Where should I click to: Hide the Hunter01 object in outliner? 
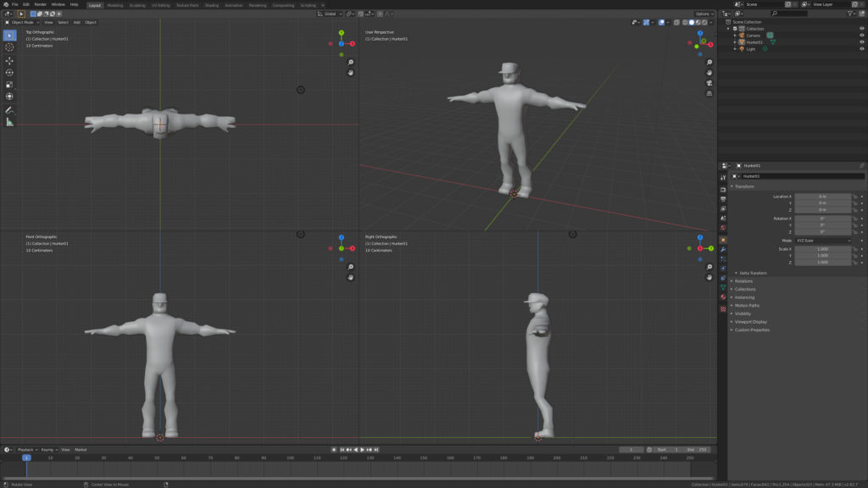(x=861, y=42)
